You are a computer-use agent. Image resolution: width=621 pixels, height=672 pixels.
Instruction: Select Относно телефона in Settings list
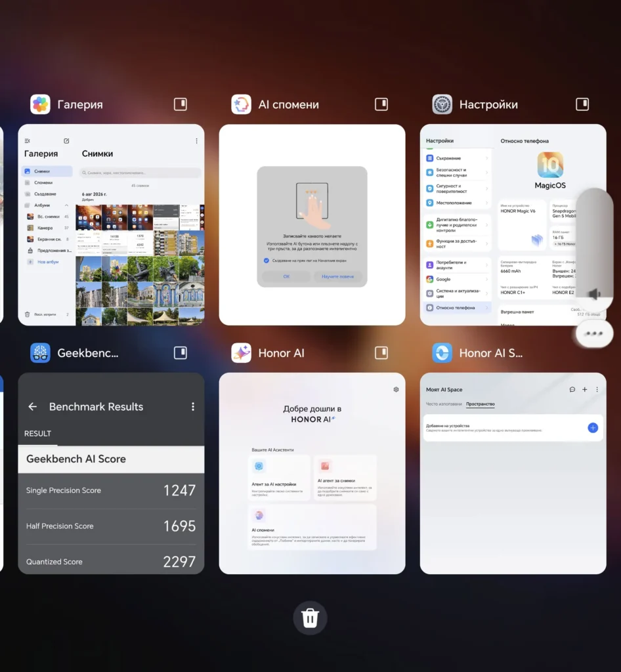coord(458,308)
